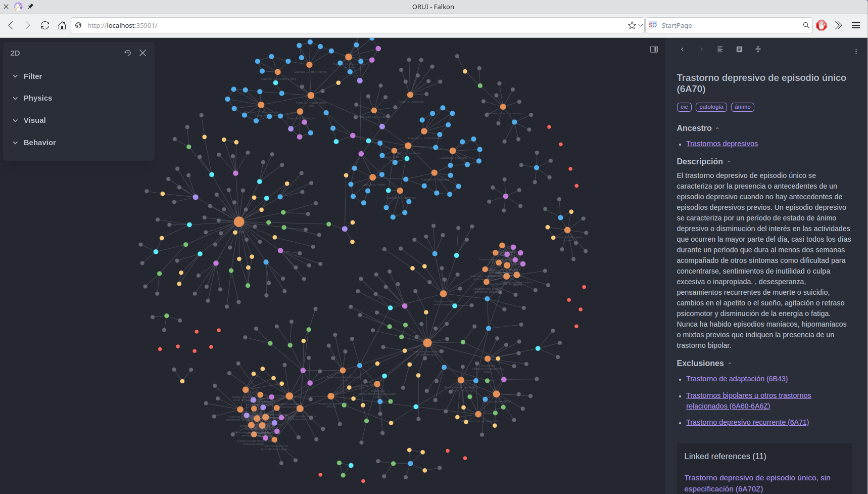This screenshot has width=868, height=494.
Task: Reset graph settings with the history icon
Action: [x=128, y=53]
